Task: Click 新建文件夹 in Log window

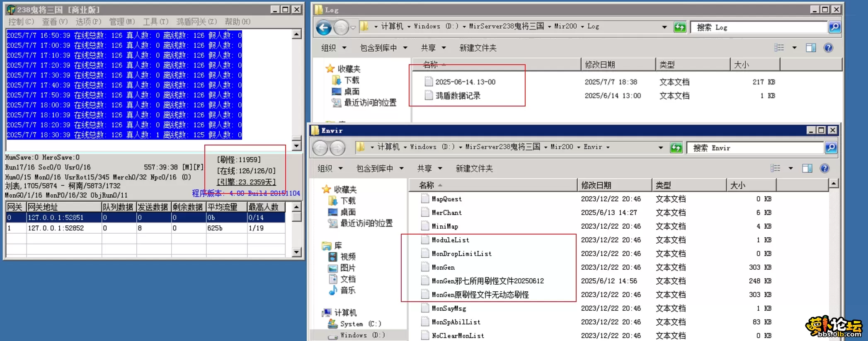Action: 478,48
